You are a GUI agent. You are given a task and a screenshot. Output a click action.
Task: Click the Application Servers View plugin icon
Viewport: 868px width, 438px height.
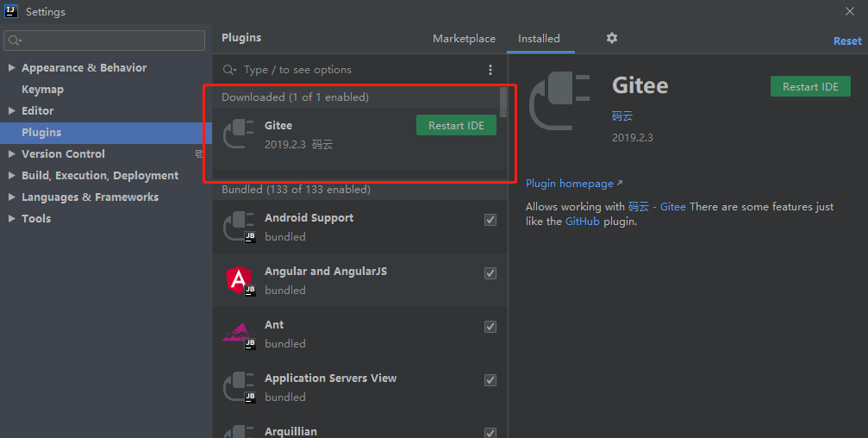tap(239, 387)
